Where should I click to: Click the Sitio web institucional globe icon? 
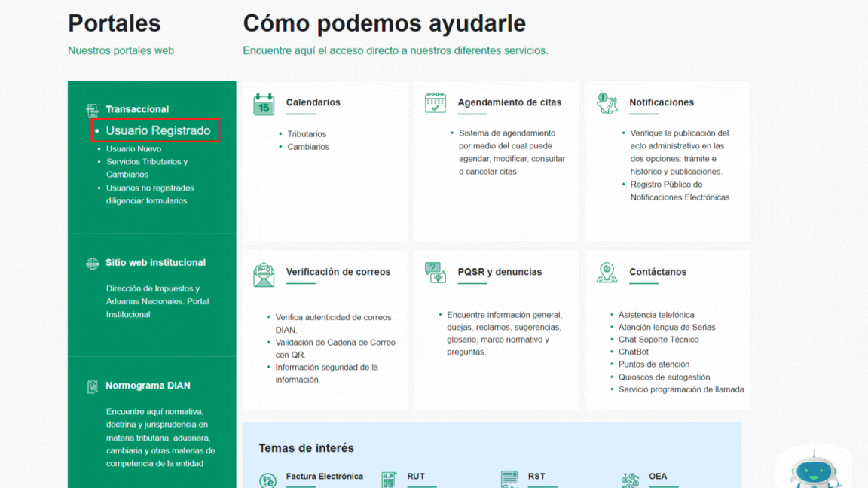(92, 264)
